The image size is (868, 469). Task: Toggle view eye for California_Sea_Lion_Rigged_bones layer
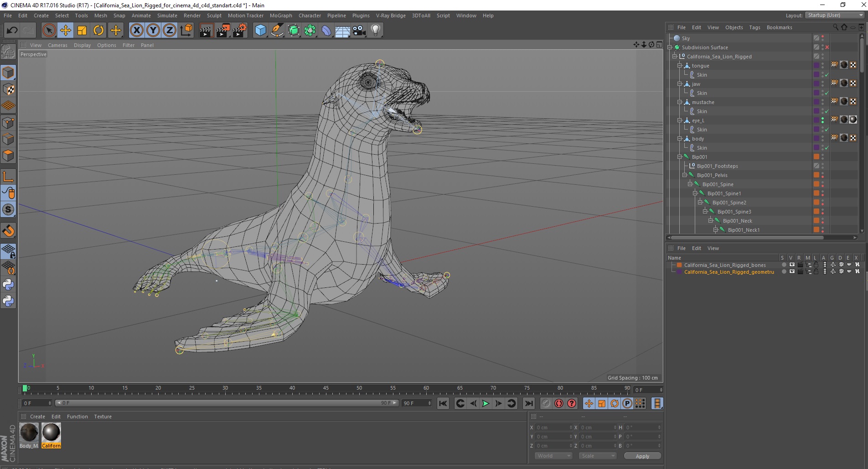pos(792,265)
